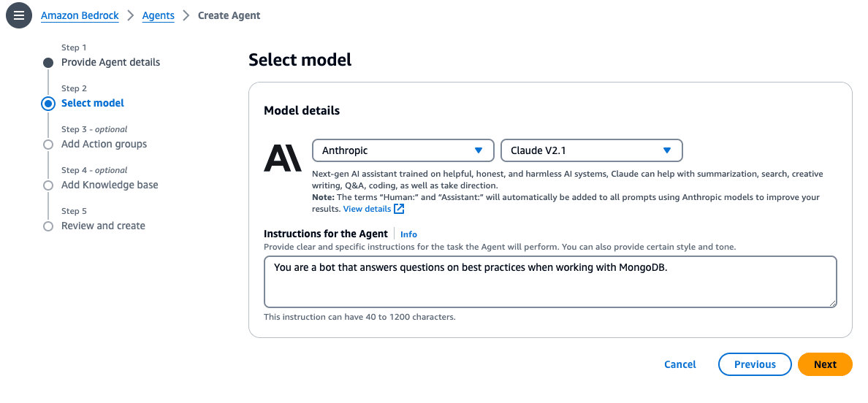Select the Step 5 Review and create circle
The image size is (868, 403).
coord(48,226)
